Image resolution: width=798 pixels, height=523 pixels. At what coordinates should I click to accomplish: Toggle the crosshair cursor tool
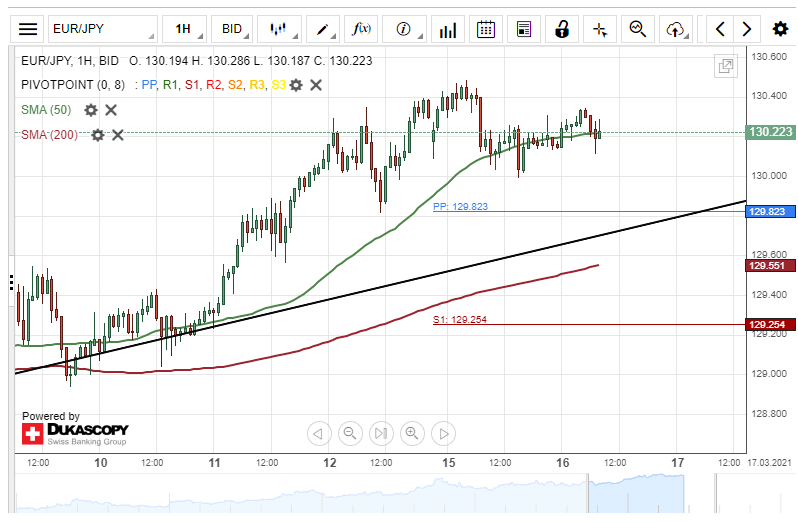tap(600, 29)
